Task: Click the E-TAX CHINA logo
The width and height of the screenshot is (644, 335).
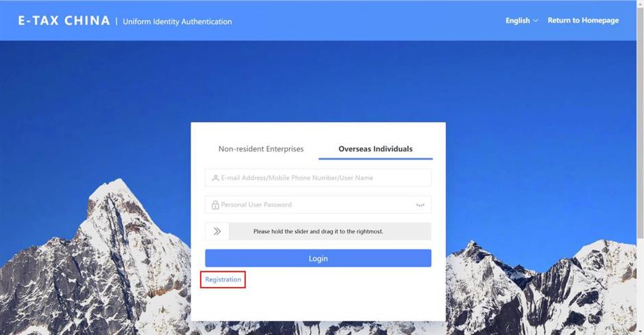Action: (x=64, y=21)
